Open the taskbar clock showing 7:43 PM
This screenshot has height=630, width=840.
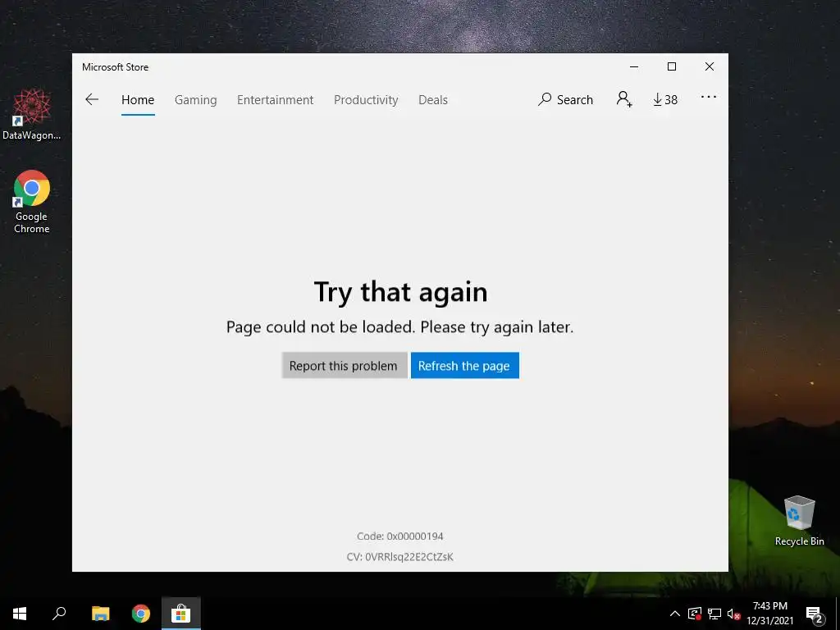[769, 614]
